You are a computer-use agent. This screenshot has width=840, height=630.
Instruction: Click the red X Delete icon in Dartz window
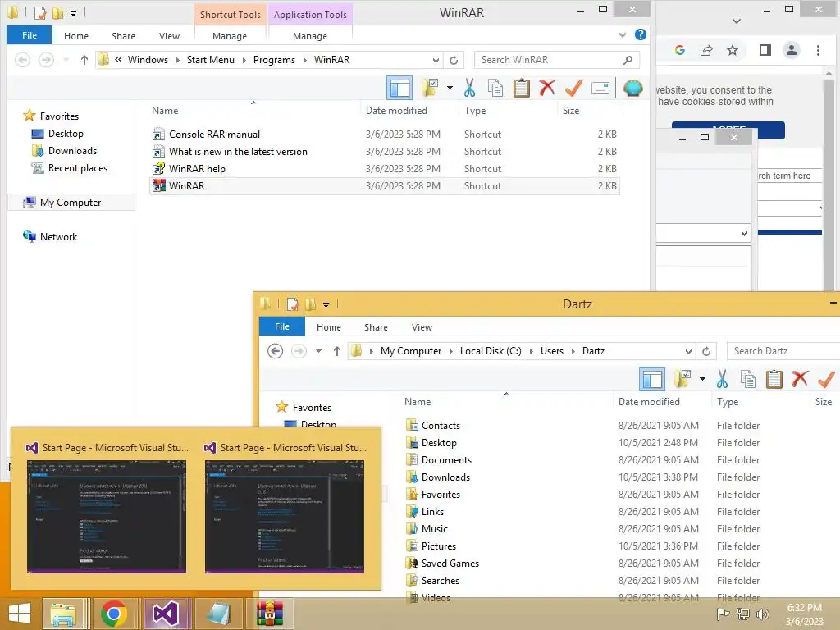tap(800, 379)
